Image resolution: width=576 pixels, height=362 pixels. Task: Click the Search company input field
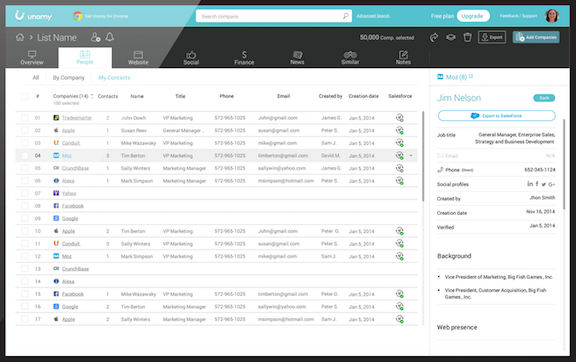click(274, 16)
